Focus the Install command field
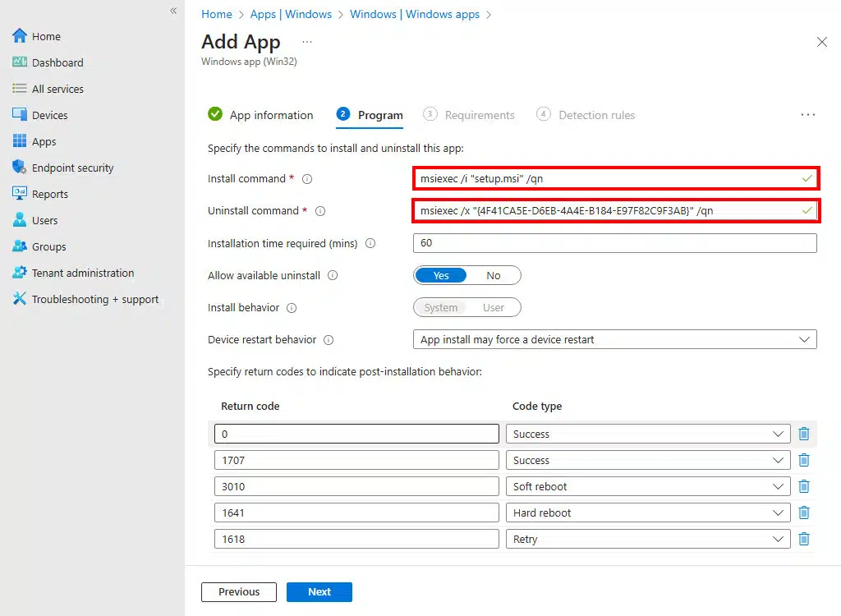The image size is (841, 616). 616,178
